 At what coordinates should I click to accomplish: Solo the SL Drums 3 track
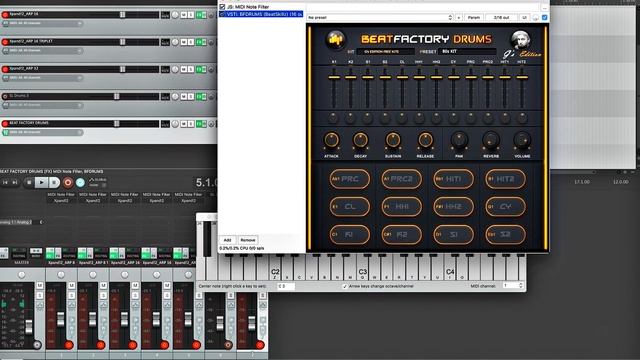coord(191,97)
